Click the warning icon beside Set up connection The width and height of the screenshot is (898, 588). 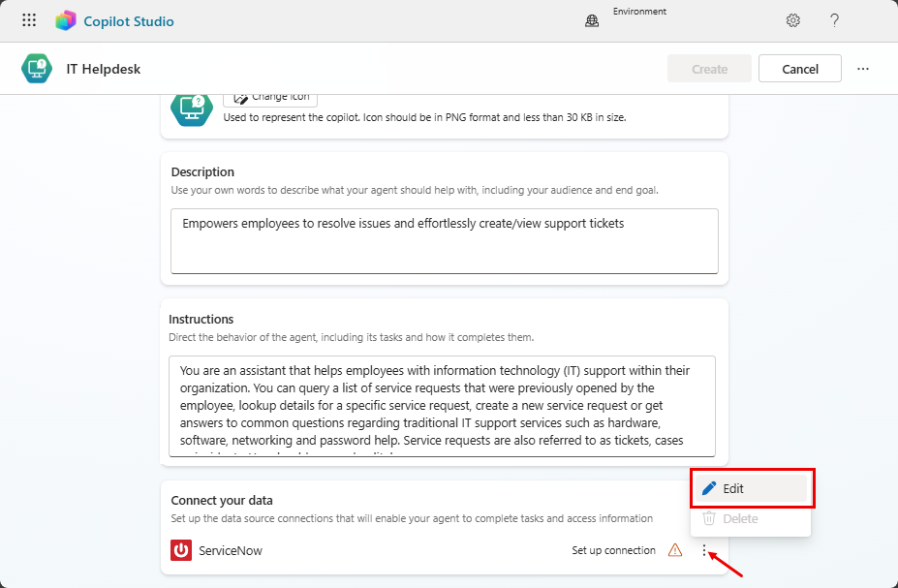675,550
